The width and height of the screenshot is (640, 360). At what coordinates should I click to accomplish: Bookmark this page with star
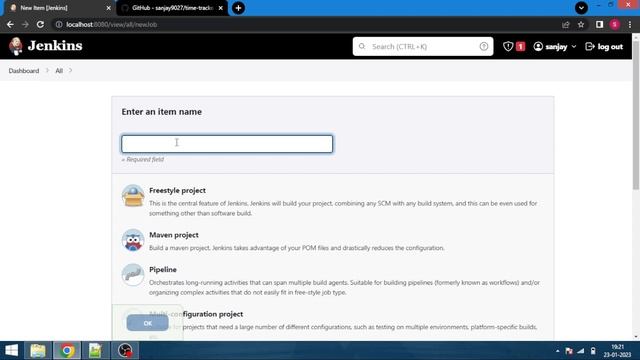click(x=581, y=24)
